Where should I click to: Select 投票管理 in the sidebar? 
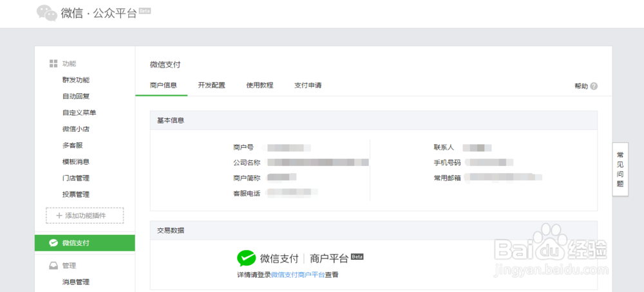click(x=76, y=194)
